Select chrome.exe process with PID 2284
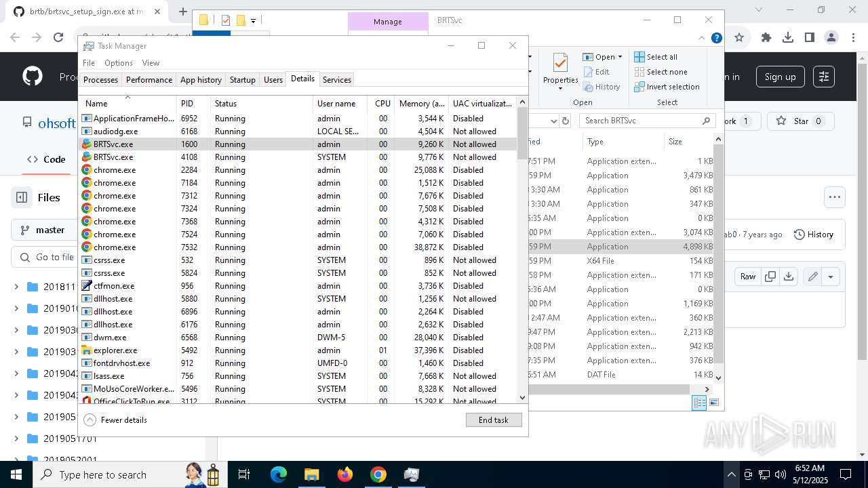Viewport: 868px width, 488px height. point(298,169)
